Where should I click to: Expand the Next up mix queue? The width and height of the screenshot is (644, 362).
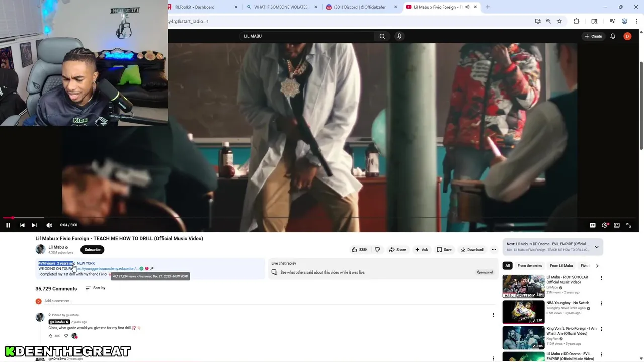[597, 247]
